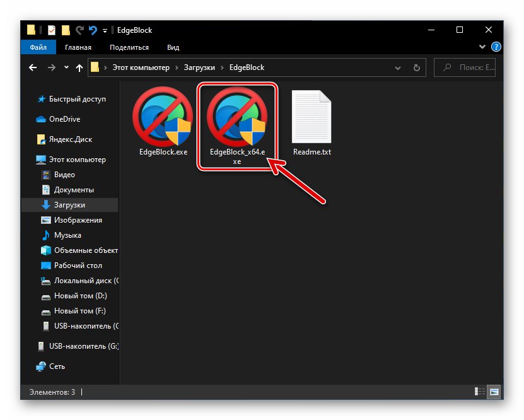
Task: Click EdgeBlock in address bar path
Action: pos(247,67)
